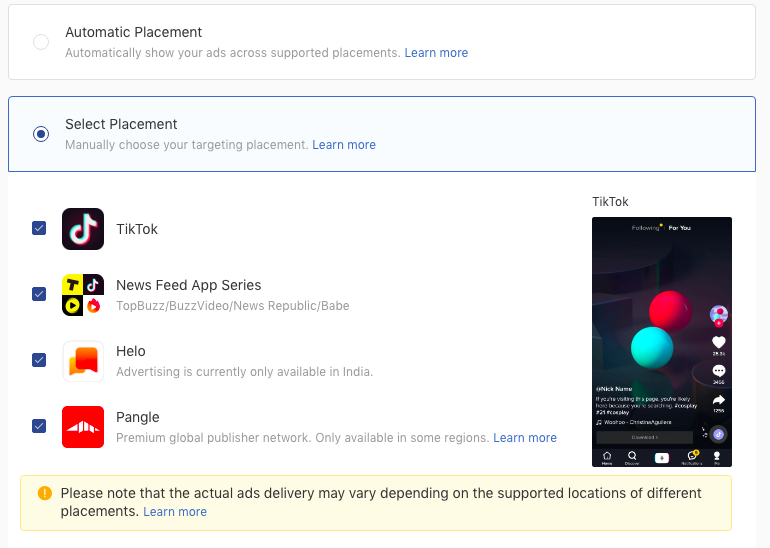This screenshot has height=548, width=770.
Task: Uncheck the News Feed App Series checkbox
Action: (39, 294)
